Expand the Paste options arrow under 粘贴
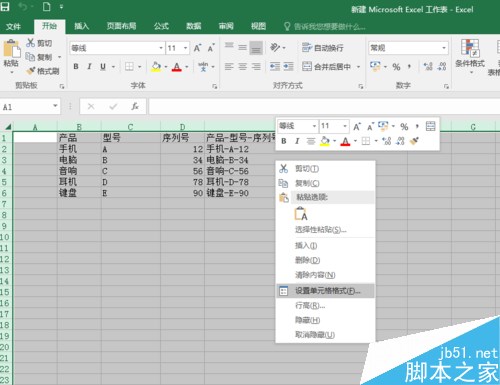 pos(12,72)
